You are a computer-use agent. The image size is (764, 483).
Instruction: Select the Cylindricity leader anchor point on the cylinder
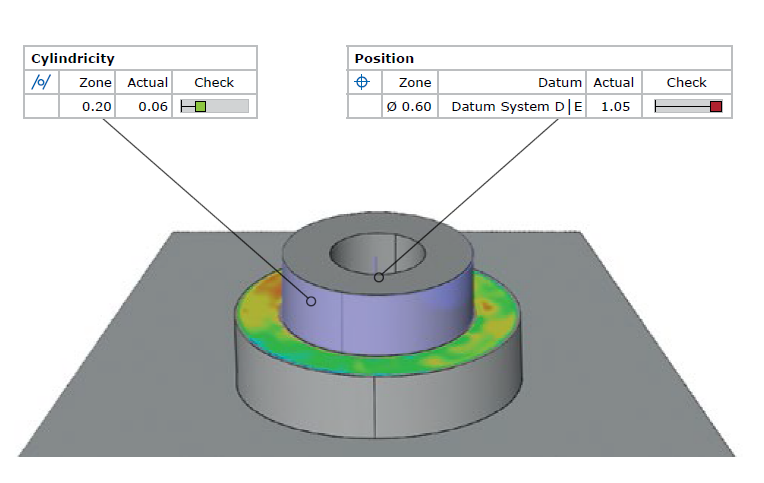[311, 300]
